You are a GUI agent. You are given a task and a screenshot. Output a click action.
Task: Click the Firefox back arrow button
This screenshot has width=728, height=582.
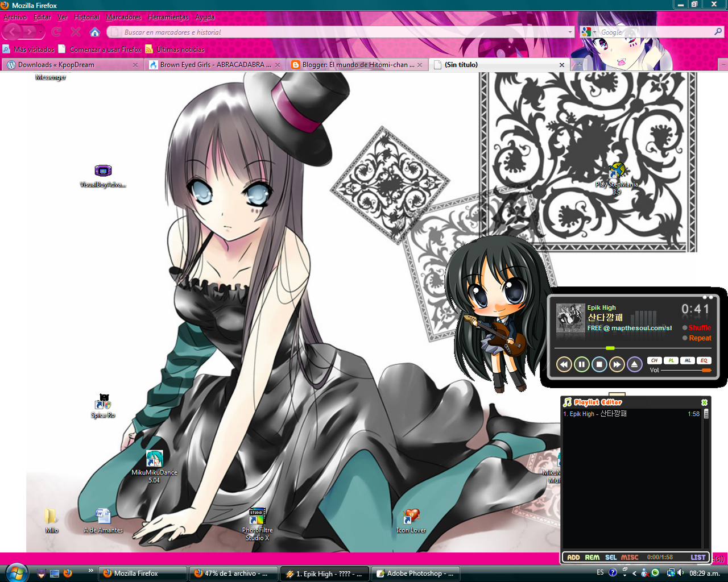[13, 32]
